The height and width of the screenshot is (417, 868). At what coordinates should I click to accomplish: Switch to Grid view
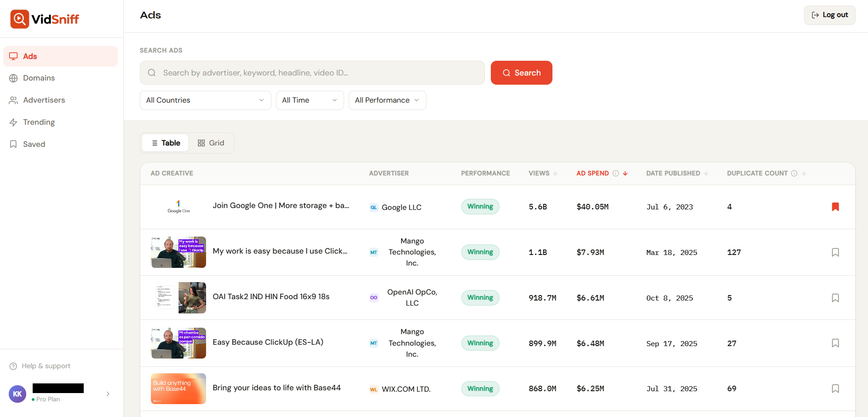[x=211, y=143]
